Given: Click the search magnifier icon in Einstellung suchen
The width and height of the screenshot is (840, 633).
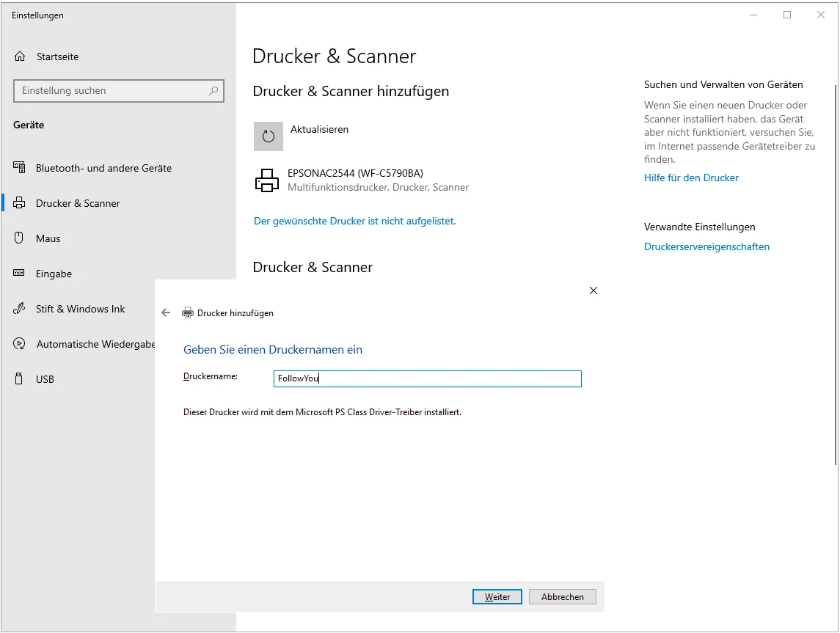Looking at the screenshot, I should [213, 91].
